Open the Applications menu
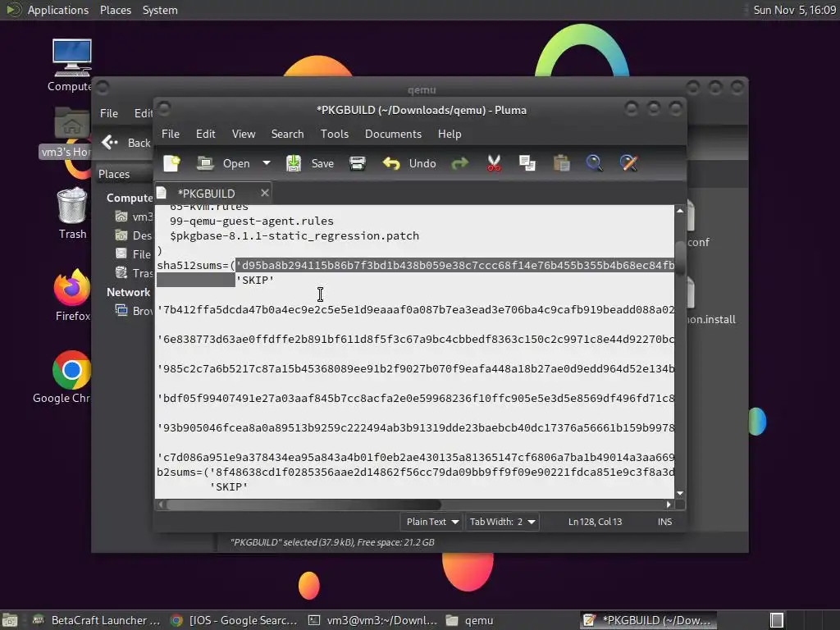 47,10
